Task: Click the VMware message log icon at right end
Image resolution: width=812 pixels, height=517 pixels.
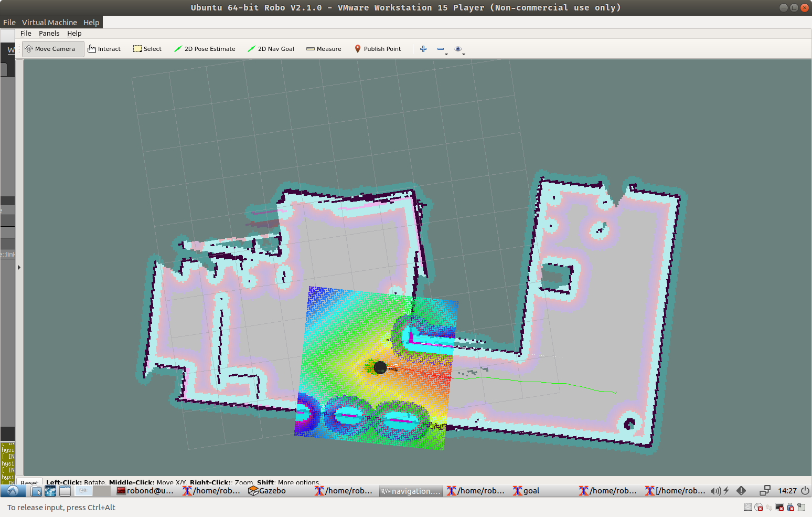Action: point(801,507)
